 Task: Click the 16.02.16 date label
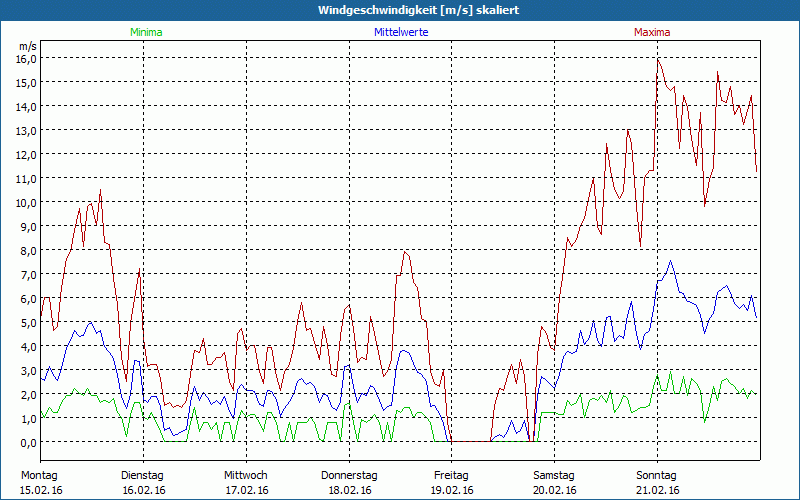(144, 490)
